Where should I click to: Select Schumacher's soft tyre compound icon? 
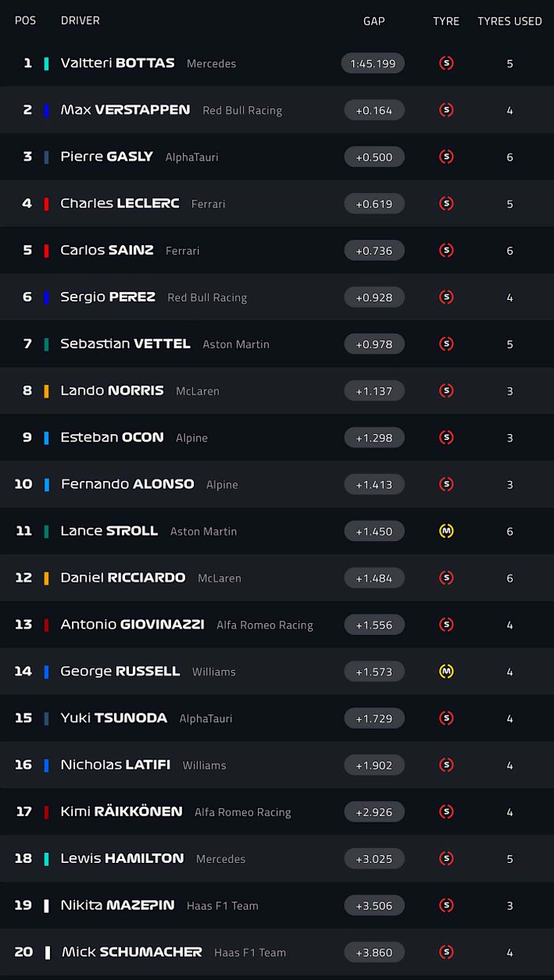coord(446,952)
